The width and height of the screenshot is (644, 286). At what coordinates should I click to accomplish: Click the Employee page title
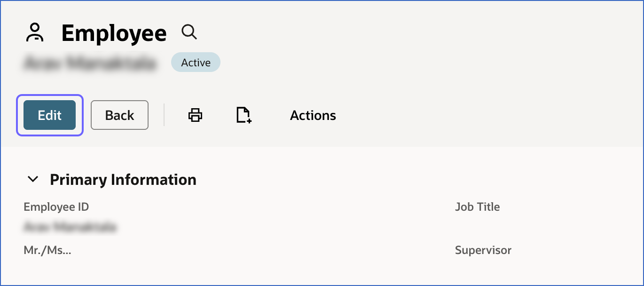click(114, 33)
